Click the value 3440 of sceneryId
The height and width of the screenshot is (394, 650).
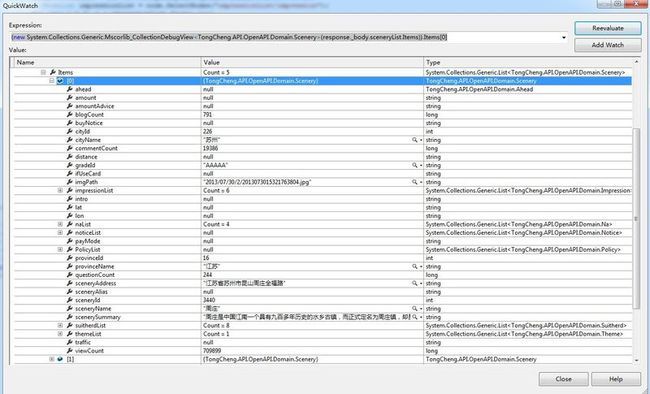tap(209, 300)
